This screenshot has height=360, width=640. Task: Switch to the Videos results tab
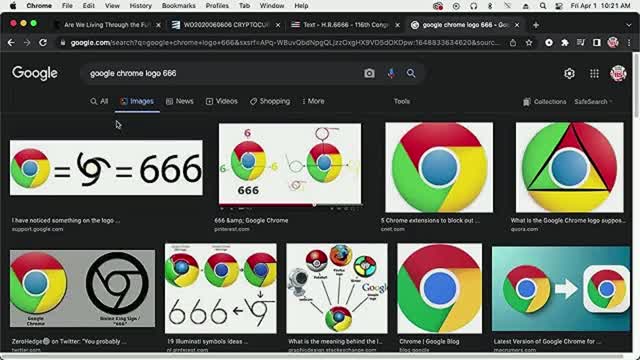pos(222,101)
